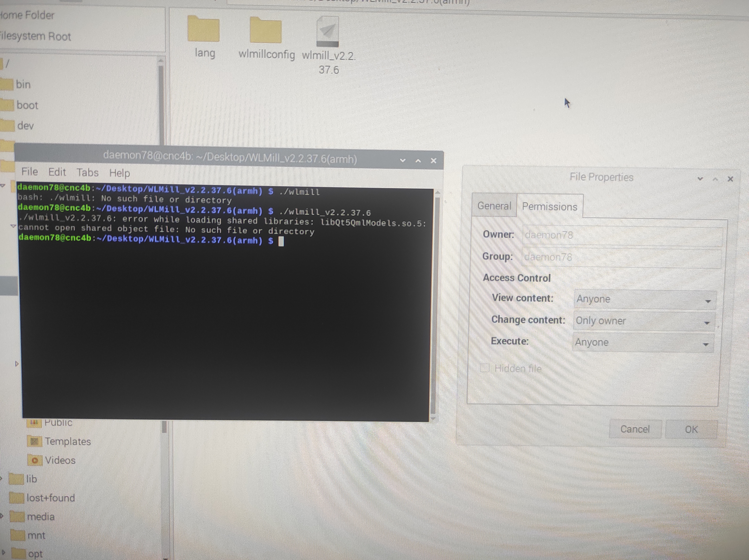Open the Videos folder in sidebar

pyautogui.click(x=60, y=460)
